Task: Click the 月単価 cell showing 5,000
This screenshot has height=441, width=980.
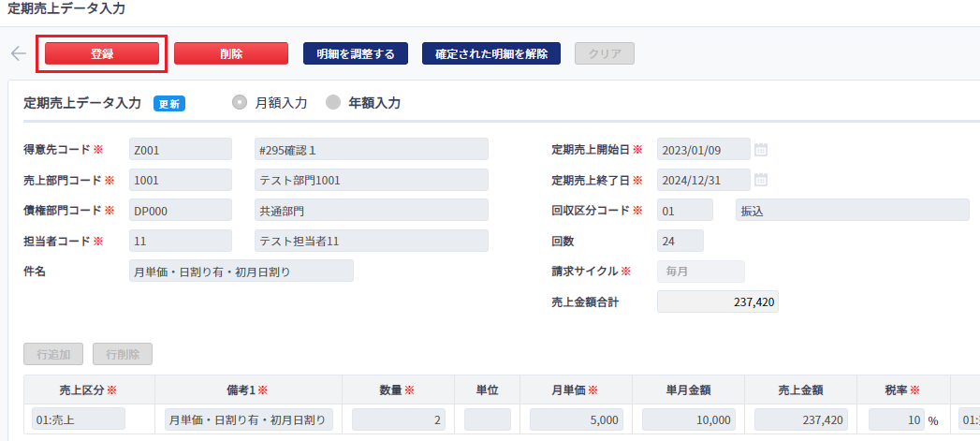Action: [x=577, y=419]
